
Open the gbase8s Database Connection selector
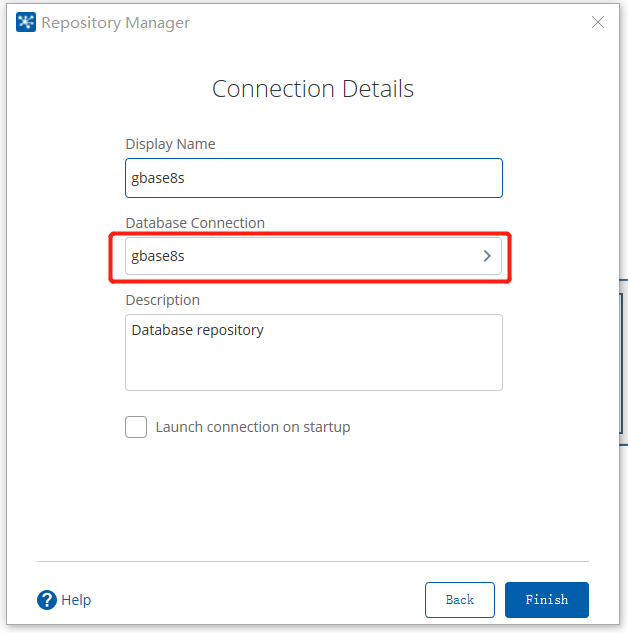pyautogui.click(x=300, y=256)
